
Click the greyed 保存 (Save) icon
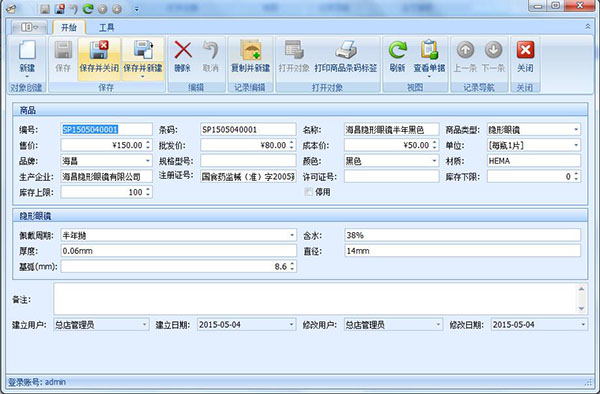click(x=63, y=51)
